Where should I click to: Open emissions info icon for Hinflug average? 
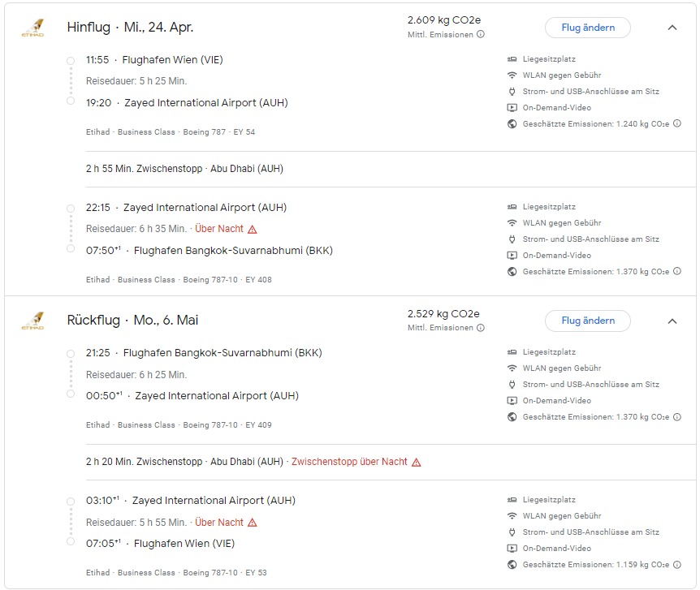click(x=481, y=35)
